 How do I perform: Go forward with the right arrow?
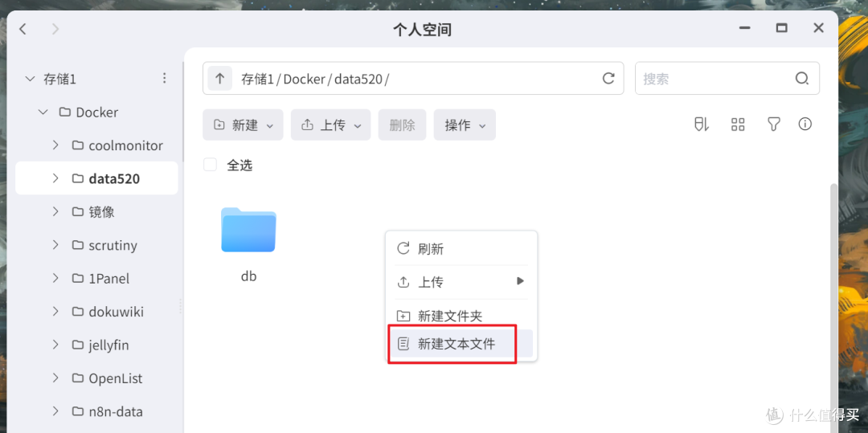click(x=55, y=29)
